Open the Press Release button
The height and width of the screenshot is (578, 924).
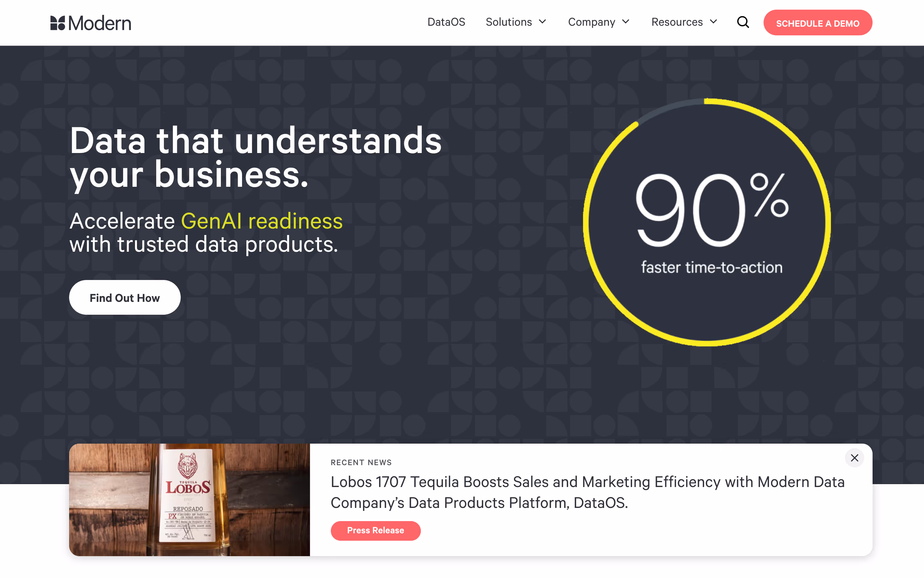tap(376, 531)
